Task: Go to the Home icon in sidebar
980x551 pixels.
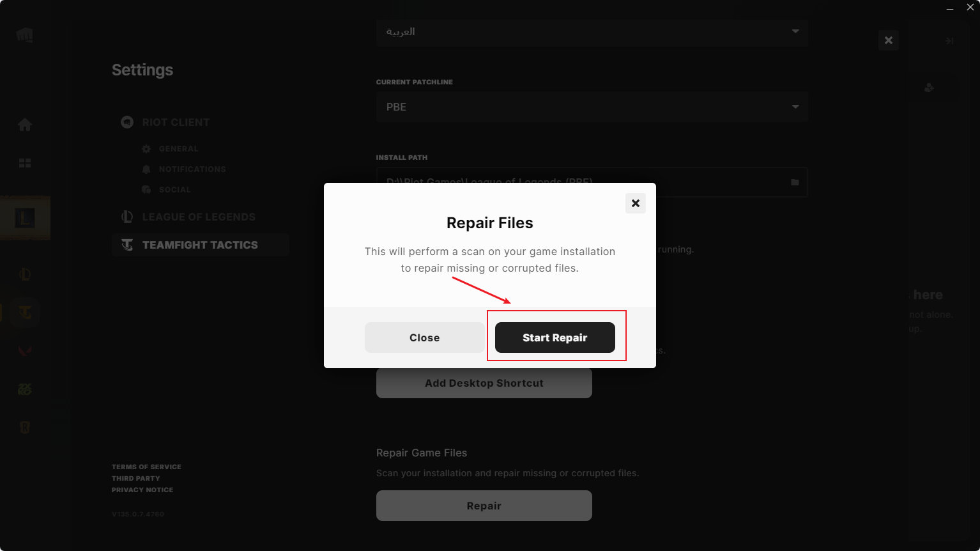Action: click(25, 125)
